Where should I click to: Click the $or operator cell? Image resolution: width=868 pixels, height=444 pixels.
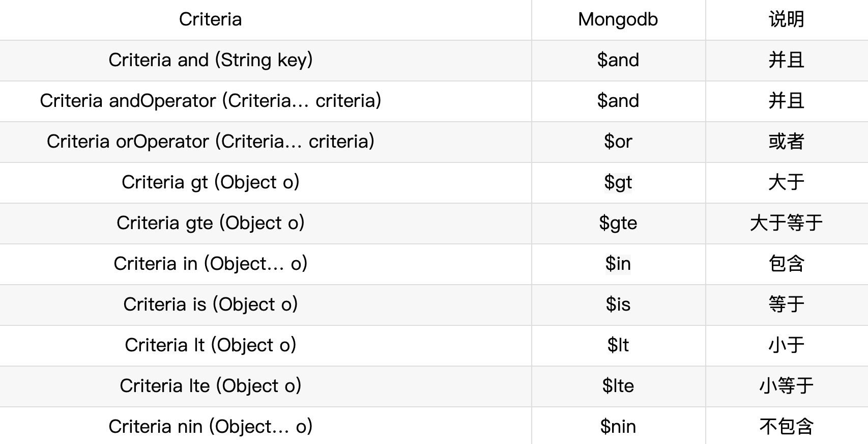(618, 142)
